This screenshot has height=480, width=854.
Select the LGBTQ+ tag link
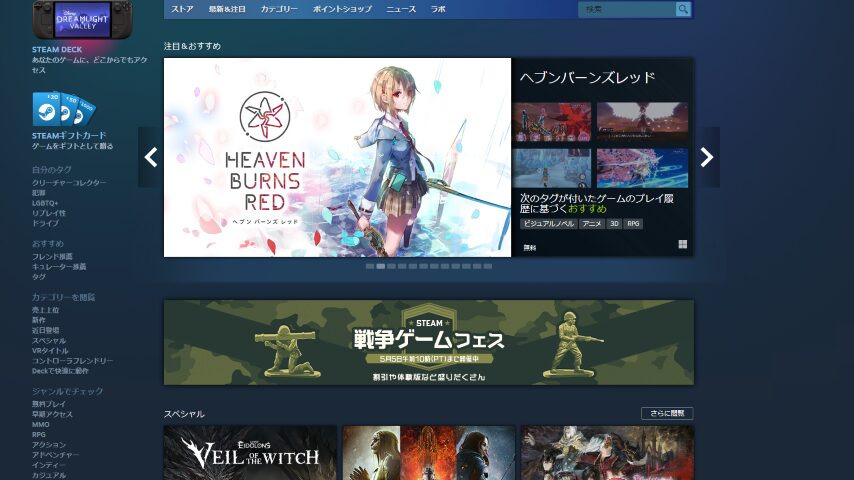click(45, 203)
